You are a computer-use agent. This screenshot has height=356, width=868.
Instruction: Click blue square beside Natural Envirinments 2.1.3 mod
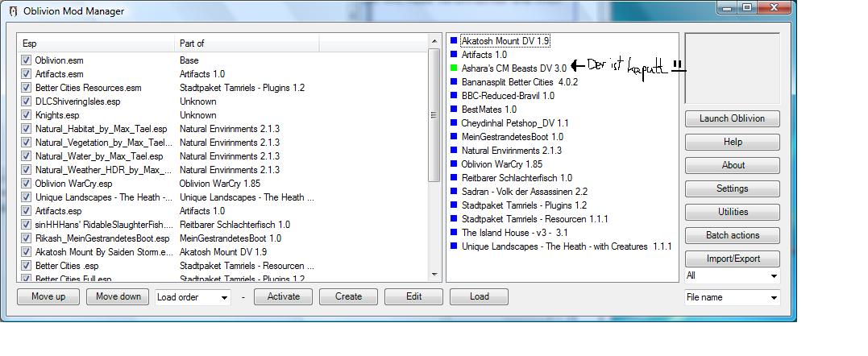[454, 151]
